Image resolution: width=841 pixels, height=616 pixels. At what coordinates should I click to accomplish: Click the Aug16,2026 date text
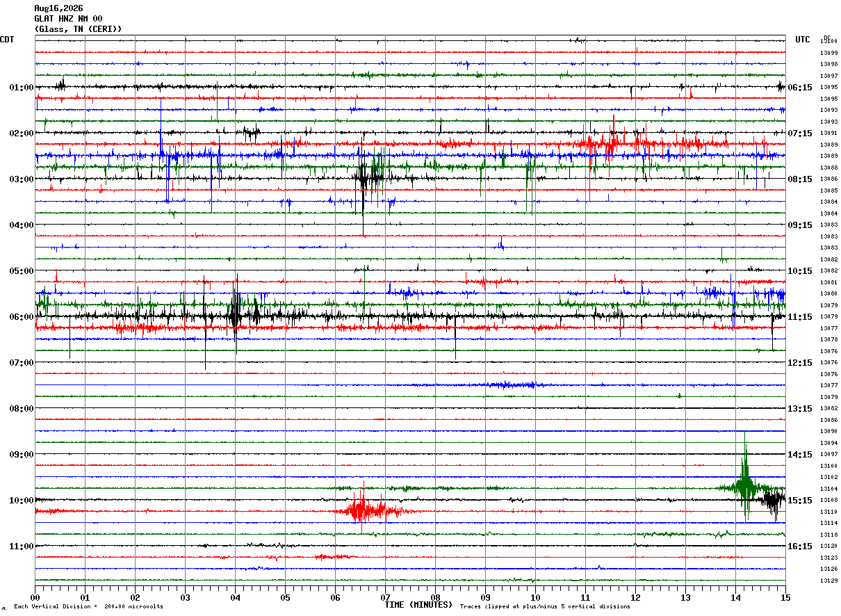coord(58,8)
